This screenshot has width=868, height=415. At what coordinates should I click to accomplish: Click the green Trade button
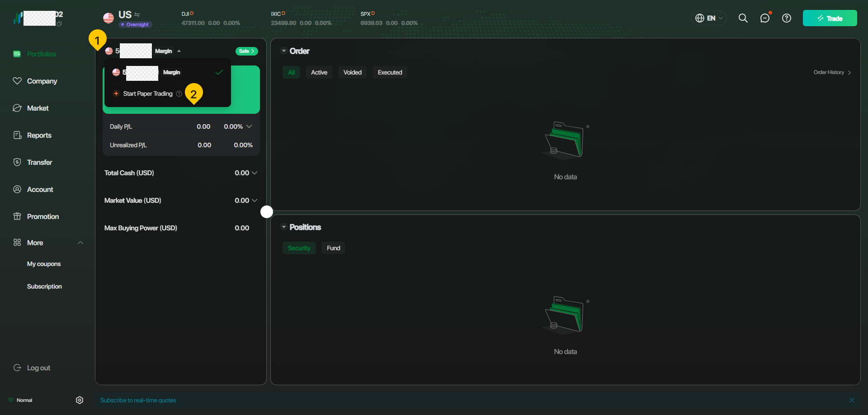point(830,18)
